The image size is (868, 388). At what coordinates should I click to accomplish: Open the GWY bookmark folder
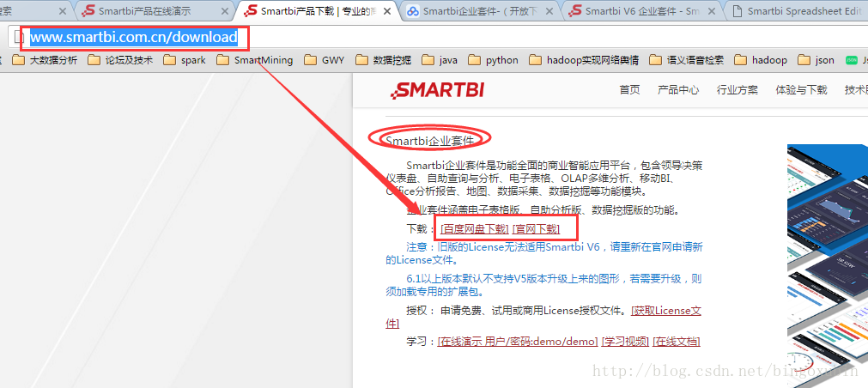(324, 60)
